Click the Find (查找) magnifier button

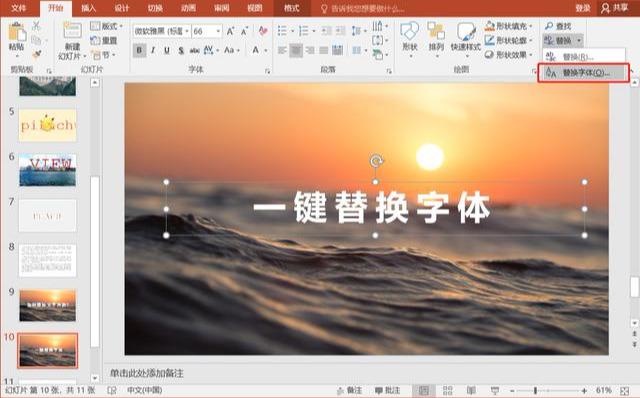coord(558,26)
